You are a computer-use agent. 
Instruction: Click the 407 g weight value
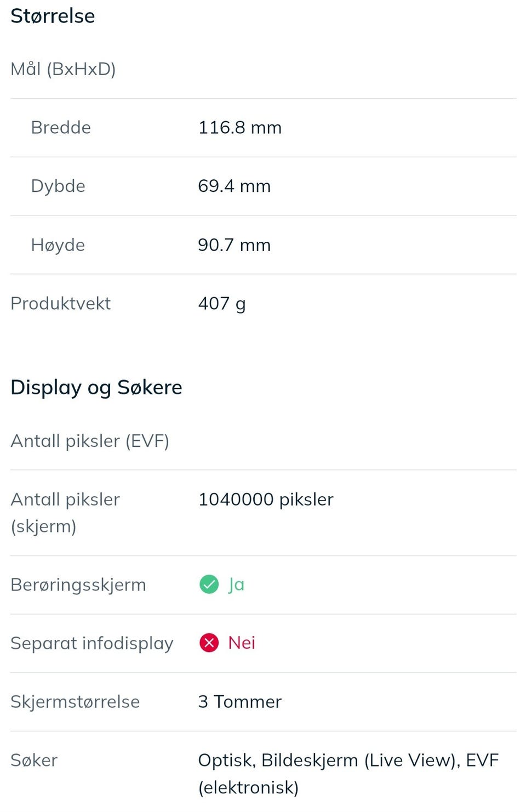point(221,303)
